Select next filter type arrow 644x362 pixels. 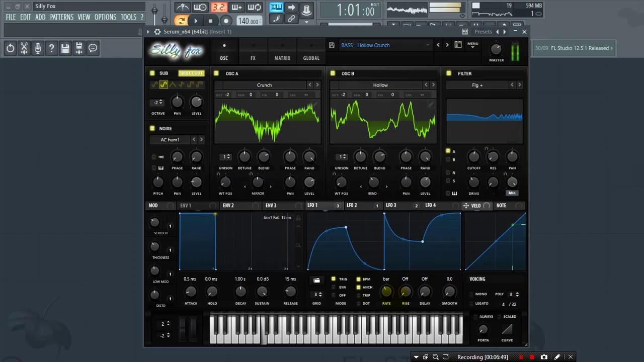(519, 85)
